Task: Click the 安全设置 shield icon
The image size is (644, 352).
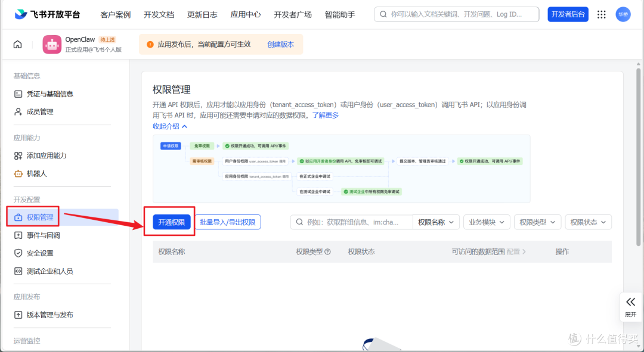Action: click(x=18, y=253)
